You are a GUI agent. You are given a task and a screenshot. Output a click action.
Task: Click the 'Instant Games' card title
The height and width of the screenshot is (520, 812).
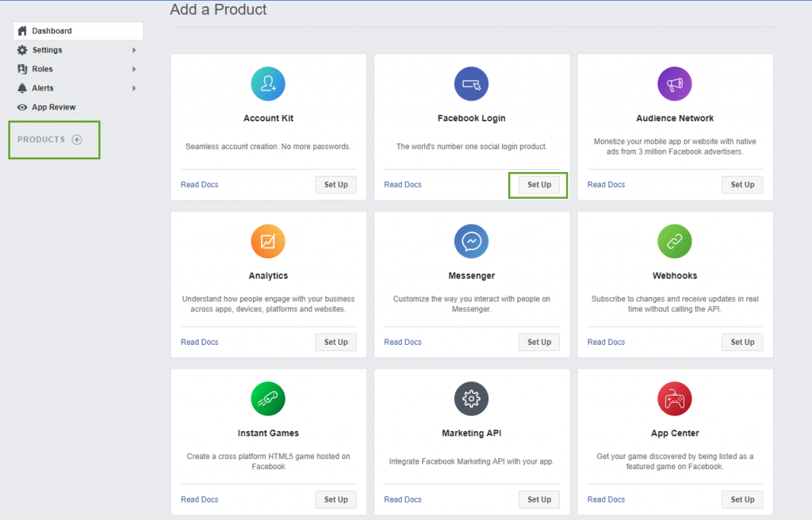click(268, 433)
